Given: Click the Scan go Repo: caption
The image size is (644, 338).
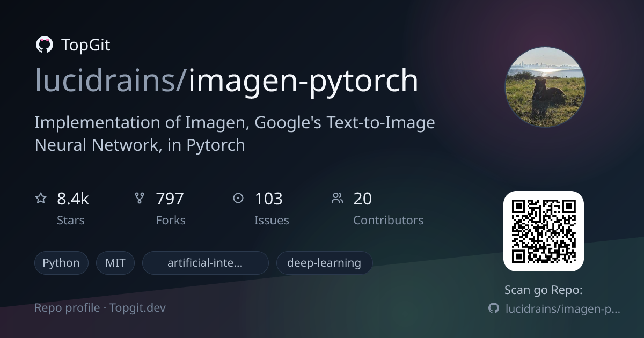Looking at the screenshot, I should coord(544,290).
